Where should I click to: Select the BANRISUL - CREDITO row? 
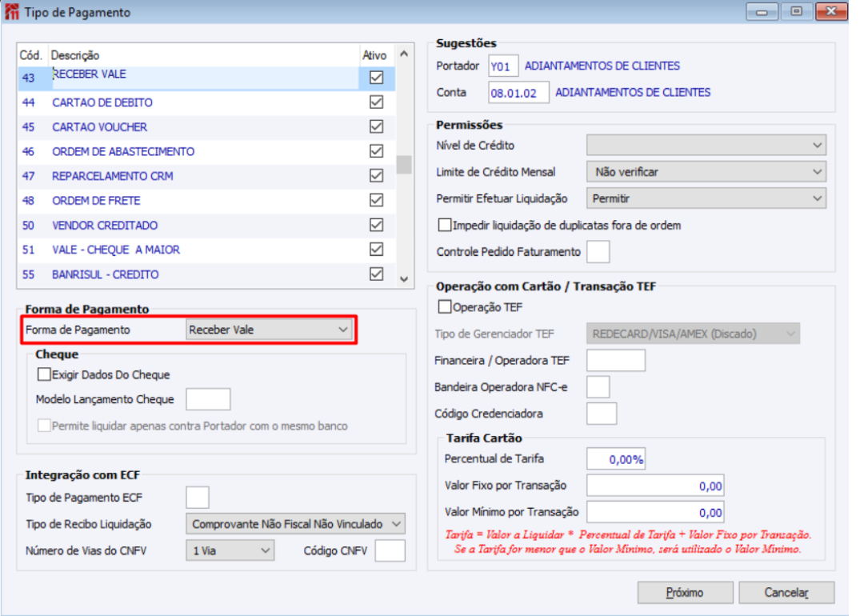click(206, 274)
